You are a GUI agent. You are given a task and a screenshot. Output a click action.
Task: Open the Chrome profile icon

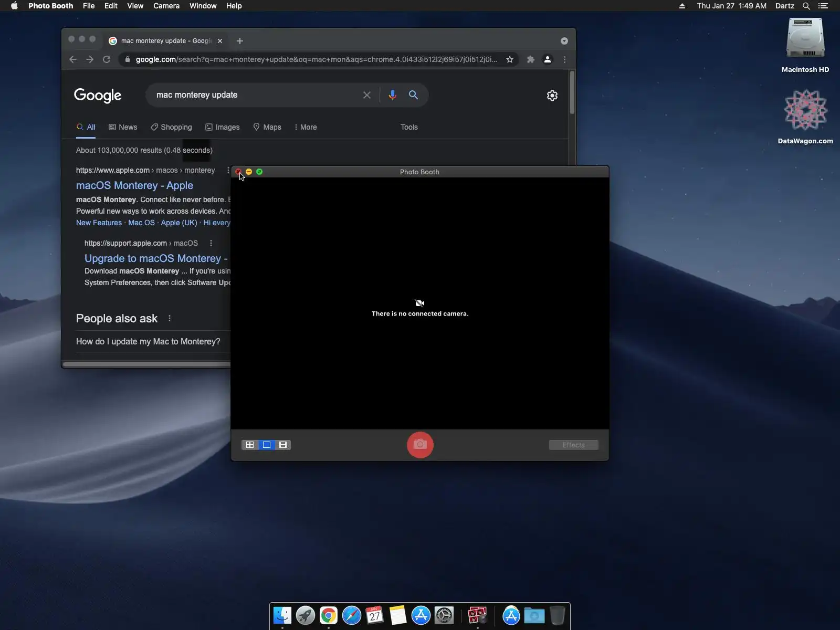click(x=548, y=59)
